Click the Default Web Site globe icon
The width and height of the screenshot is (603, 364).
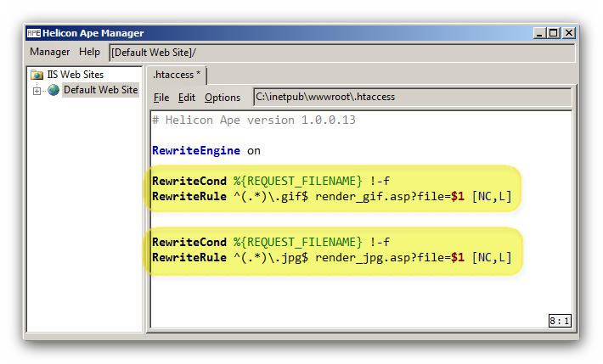pos(54,90)
